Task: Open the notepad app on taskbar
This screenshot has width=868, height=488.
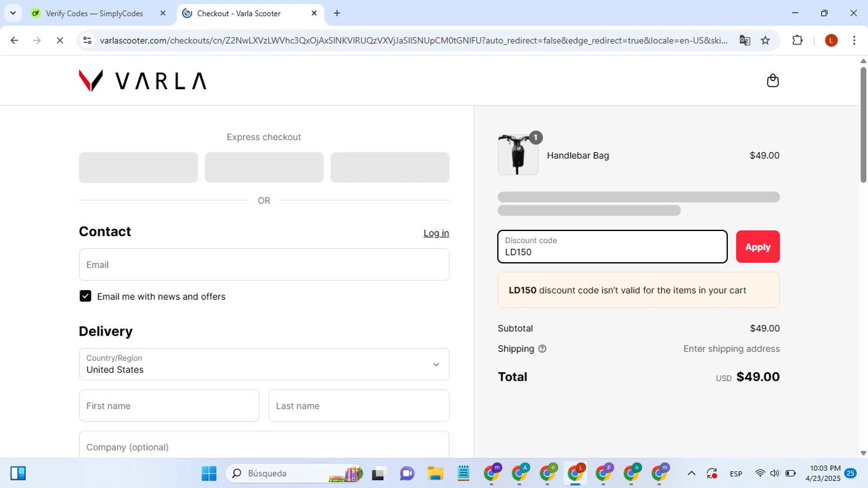Action: coord(464,474)
